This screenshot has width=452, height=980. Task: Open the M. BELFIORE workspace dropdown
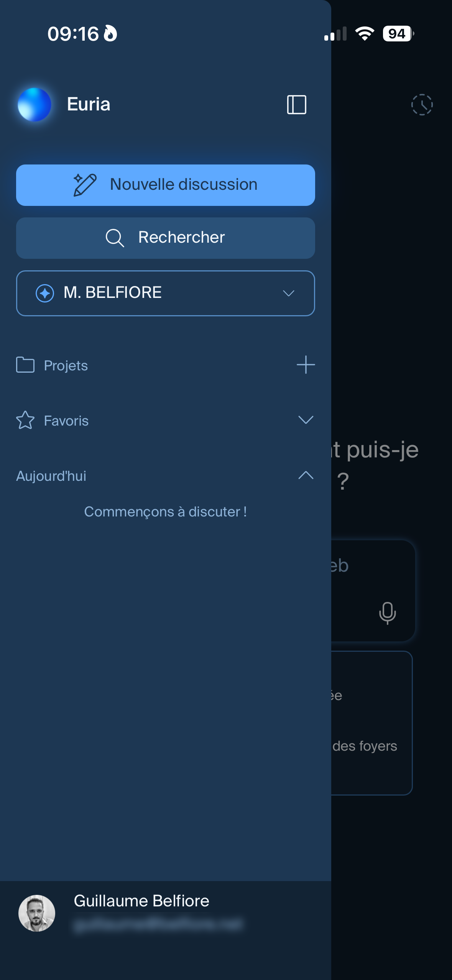point(166,293)
